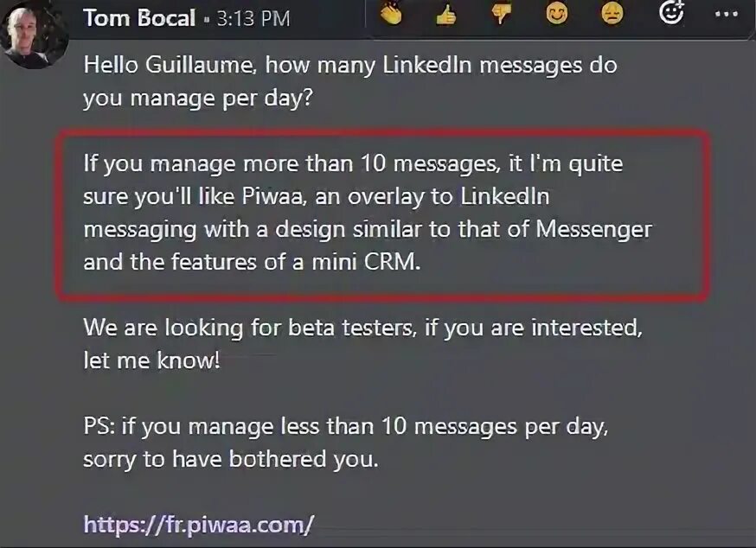Click the "Hello Guillaume" greeting paragraph

pos(349,81)
